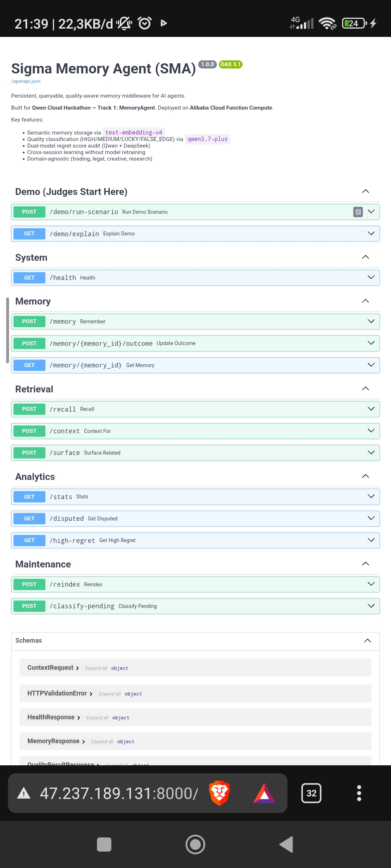Viewport: 391px width, 868px height.
Task: Click the /memory/{memory_id}/outcome path text
Action: 101,343
